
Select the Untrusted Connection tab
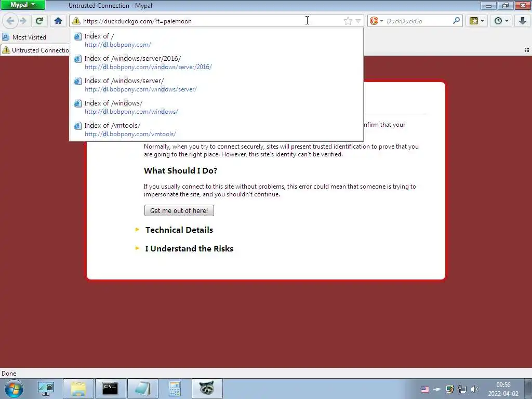coord(35,50)
